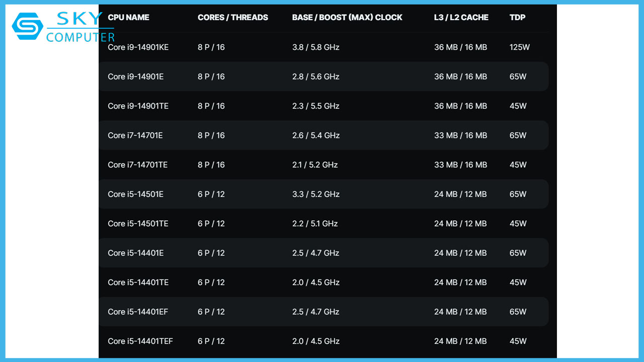This screenshot has width=644, height=362.
Task: Select the Core i7-14701E CPU name
Action: 135,136
